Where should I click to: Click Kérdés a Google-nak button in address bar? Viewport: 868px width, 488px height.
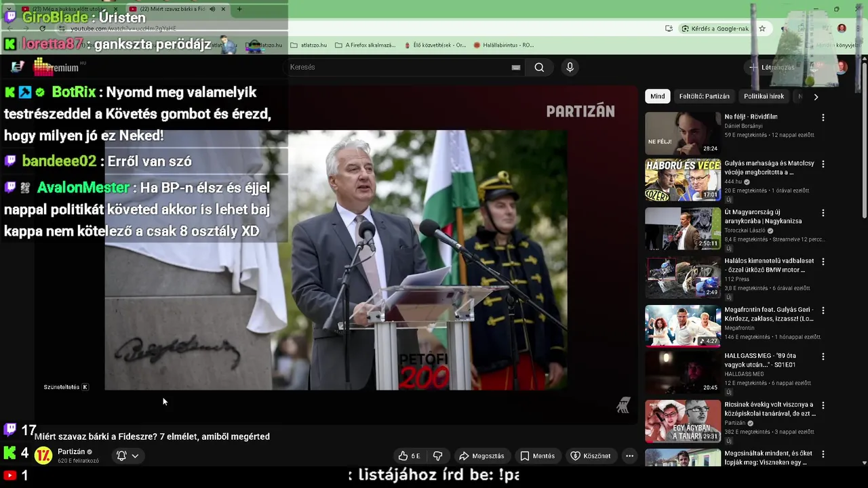pyautogui.click(x=715, y=28)
